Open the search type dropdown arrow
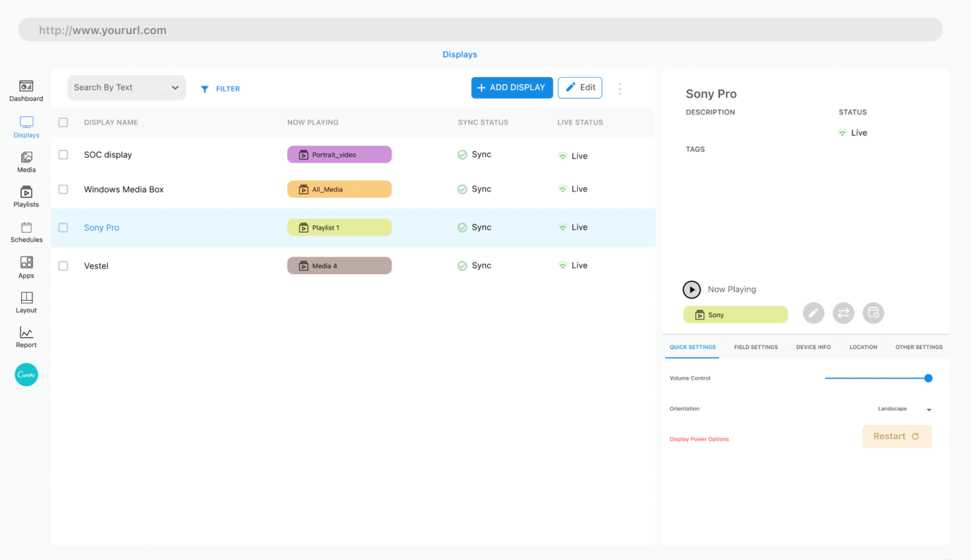 tap(175, 87)
